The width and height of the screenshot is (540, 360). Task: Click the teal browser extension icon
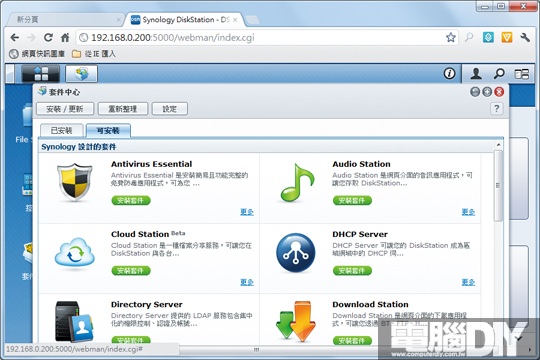(488, 37)
